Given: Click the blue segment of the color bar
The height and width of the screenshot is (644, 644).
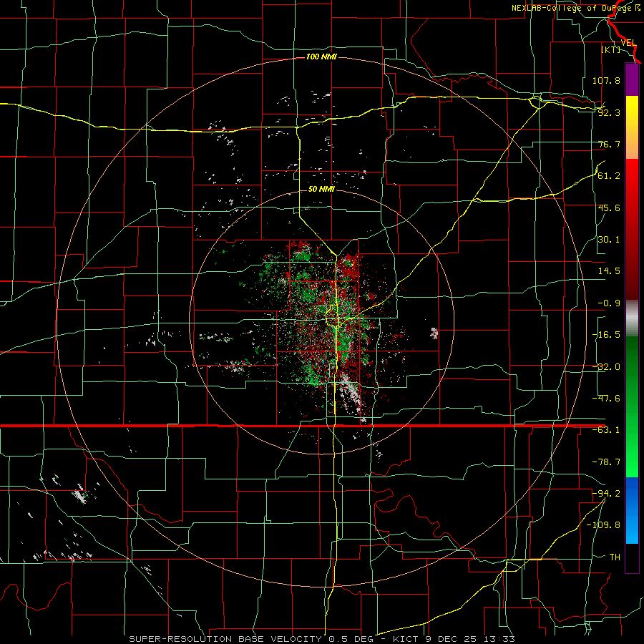Looking at the screenshot, I should pyautogui.click(x=632, y=510).
